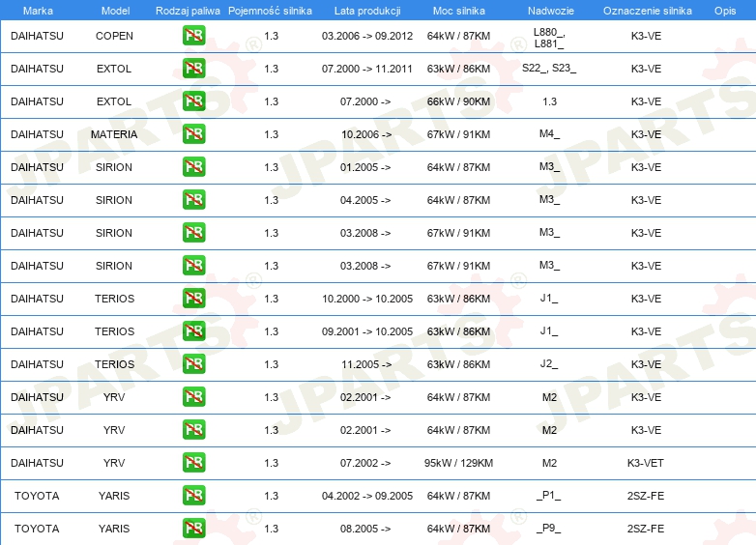Click the fuel type icon in the COPEN row
Viewport: 756px width, 545px height.
[x=193, y=36]
